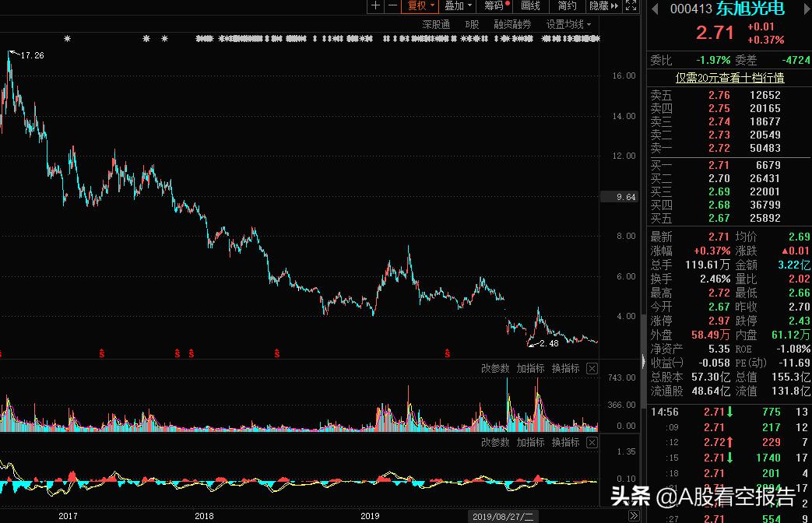Toggle the 融资融券 margin info display

coord(512,24)
